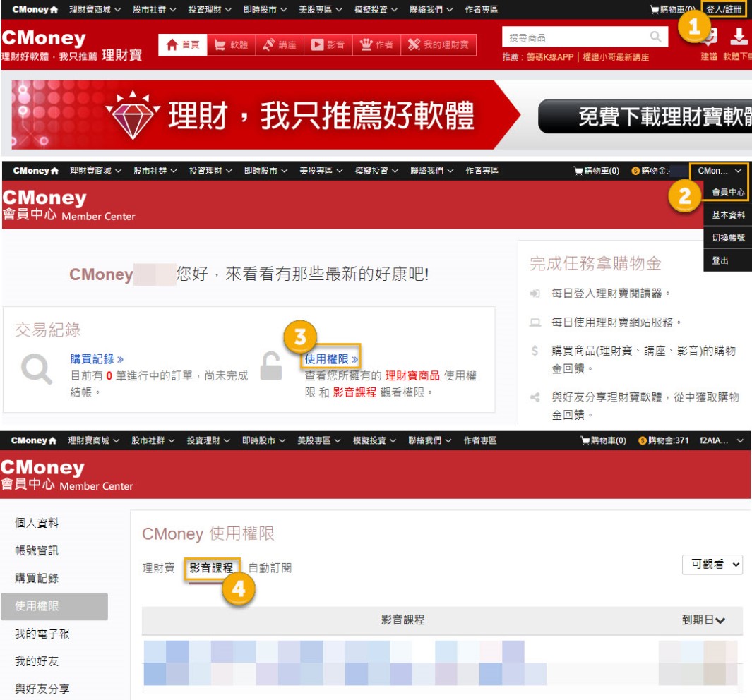Click the red 理財寶商品 link
The height and width of the screenshot is (700, 752).
pos(412,375)
